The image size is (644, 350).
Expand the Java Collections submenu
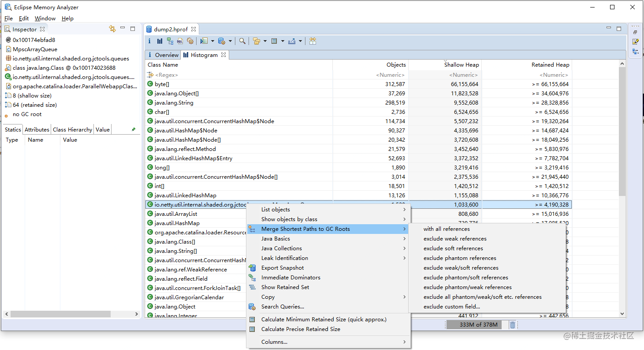click(x=328, y=248)
